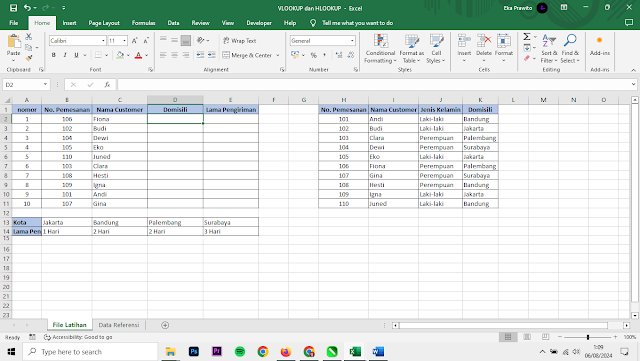This screenshot has width=640, height=361.
Task: Click the Decrease Indent icon
Action: 200,55
